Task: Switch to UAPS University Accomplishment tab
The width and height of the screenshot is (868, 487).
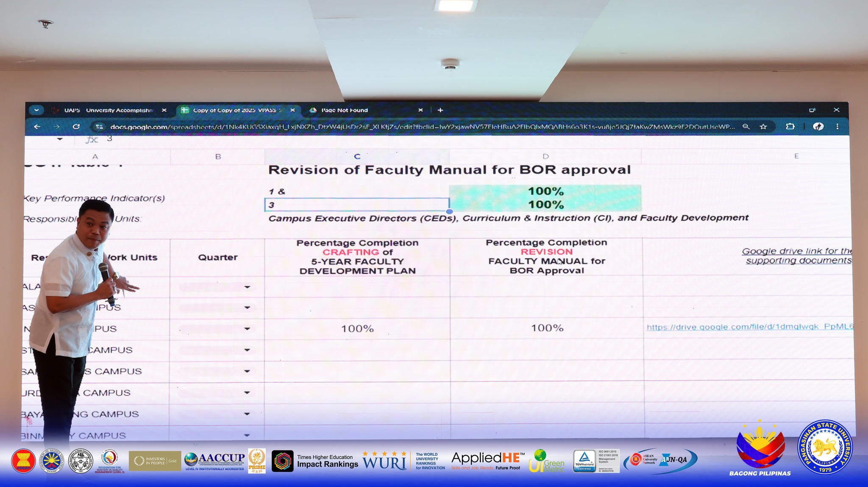Action: tap(108, 110)
